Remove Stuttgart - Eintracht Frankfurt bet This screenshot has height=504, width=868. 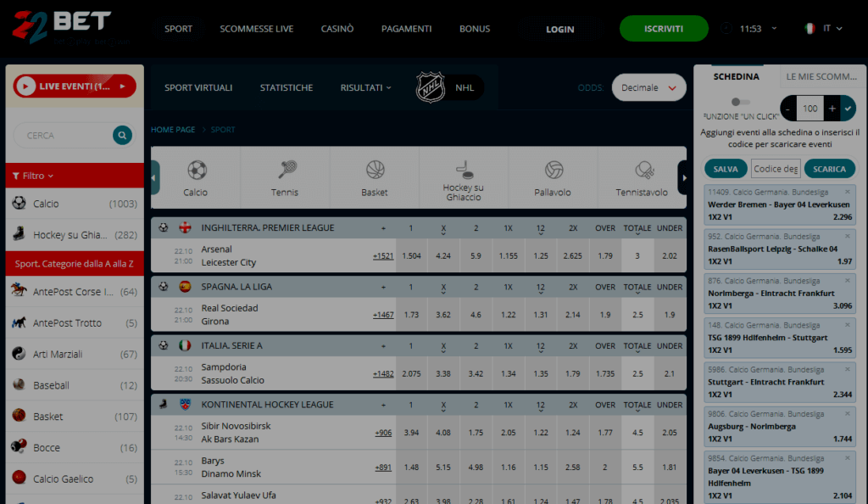click(847, 369)
